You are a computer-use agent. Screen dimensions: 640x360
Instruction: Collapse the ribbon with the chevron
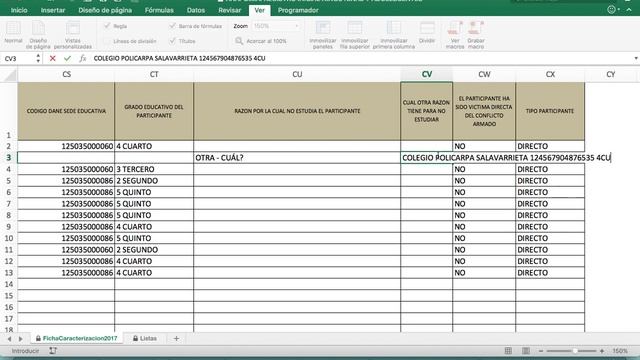(x=629, y=10)
